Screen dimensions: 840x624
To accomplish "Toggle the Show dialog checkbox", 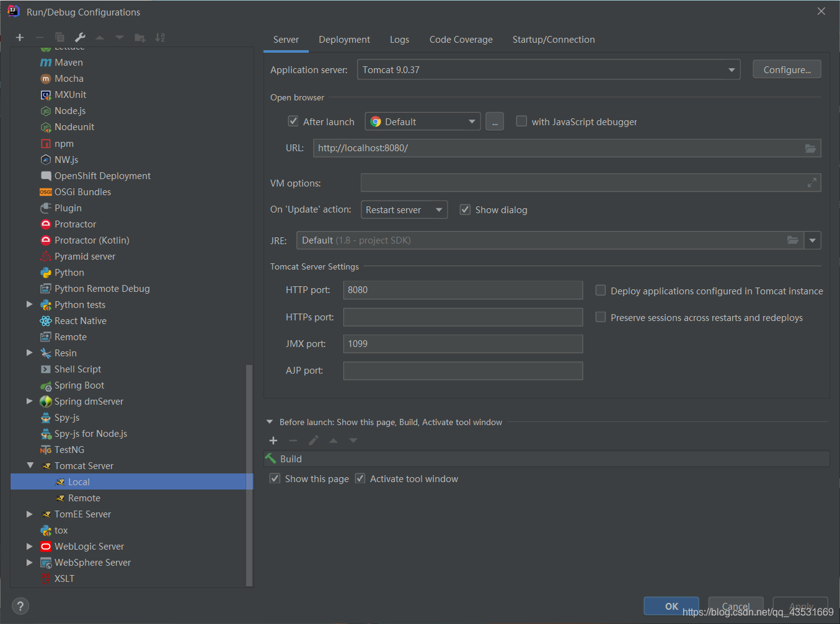I will point(465,209).
